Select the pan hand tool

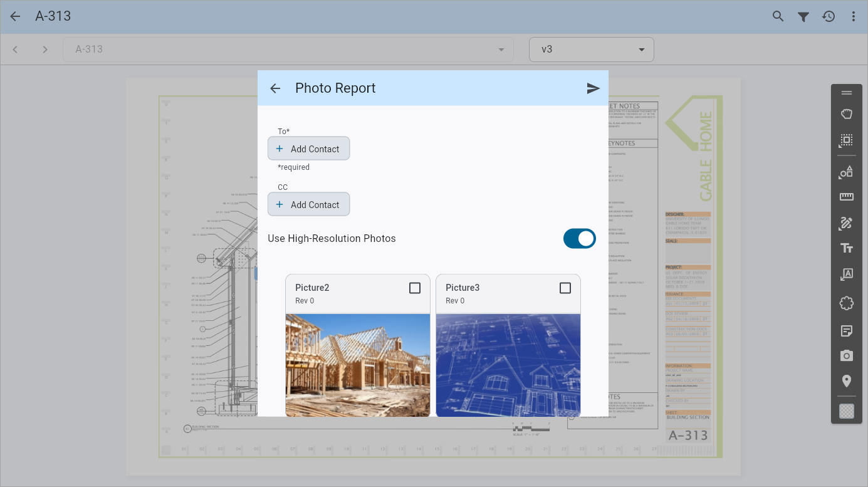pos(847,114)
